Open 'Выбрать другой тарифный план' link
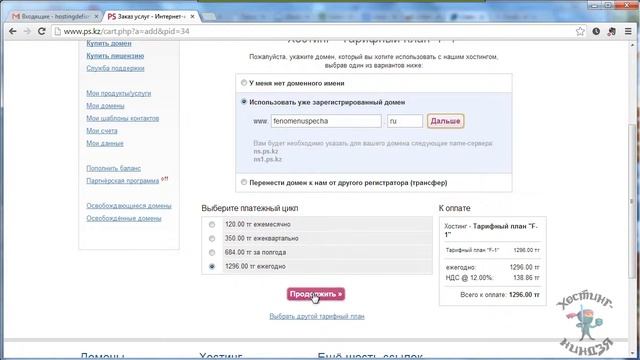Screen dimensions: 640x360 [x=317, y=316]
